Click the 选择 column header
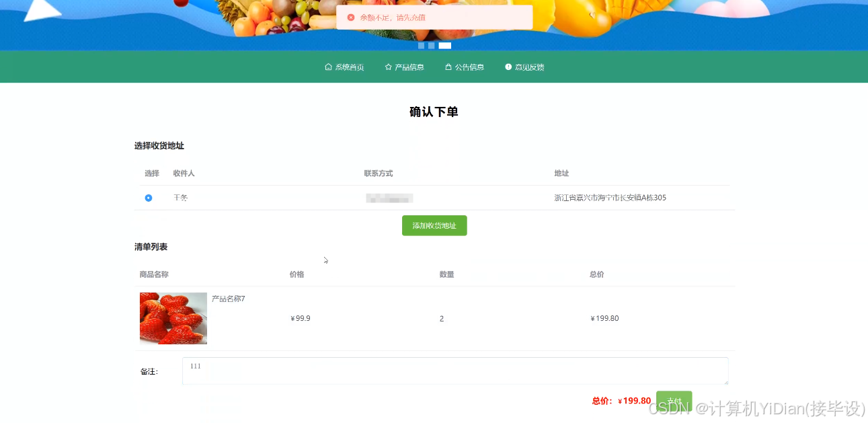Viewport: 868px width, 423px height. point(152,174)
